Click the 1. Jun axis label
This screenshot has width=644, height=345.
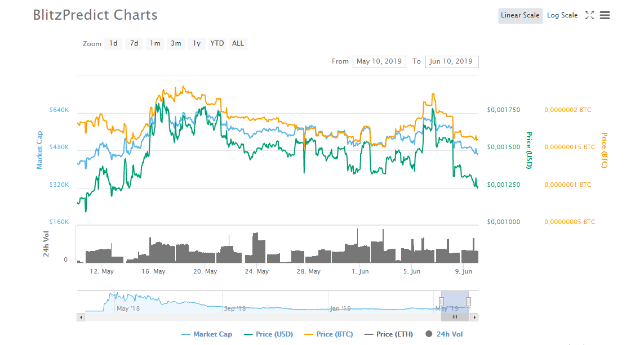pos(360,272)
